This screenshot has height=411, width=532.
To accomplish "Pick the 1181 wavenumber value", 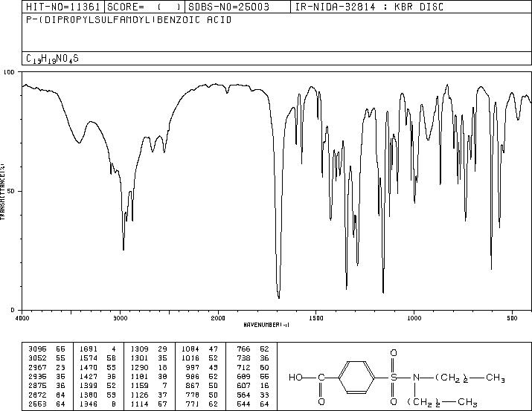I will [139, 376].
